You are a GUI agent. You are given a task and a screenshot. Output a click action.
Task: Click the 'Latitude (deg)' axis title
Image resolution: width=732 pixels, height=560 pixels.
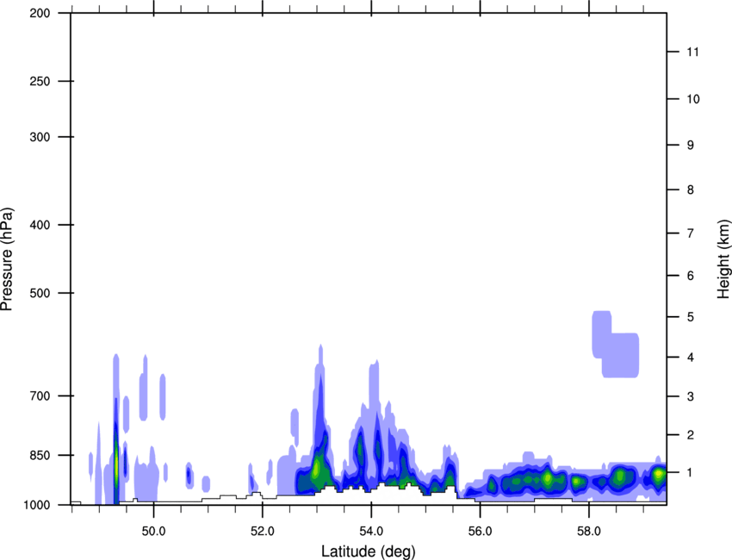tap(368, 551)
